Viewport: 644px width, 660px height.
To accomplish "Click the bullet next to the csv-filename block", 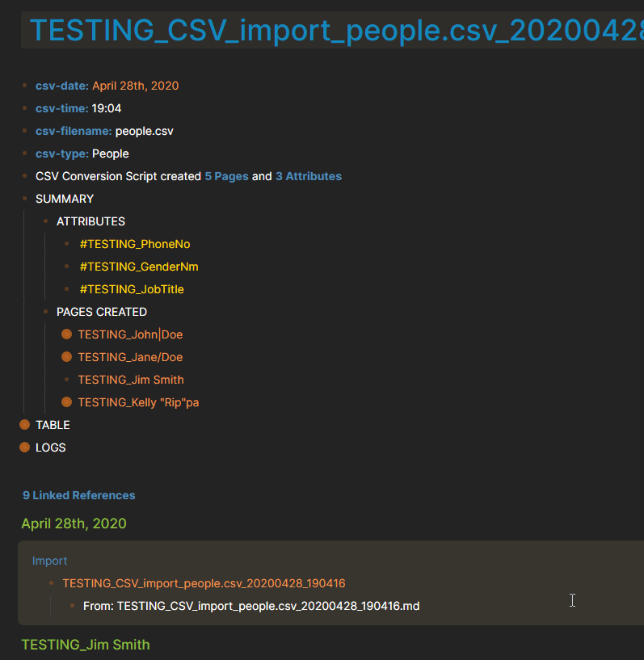I will pyautogui.click(x=25, y=131).
